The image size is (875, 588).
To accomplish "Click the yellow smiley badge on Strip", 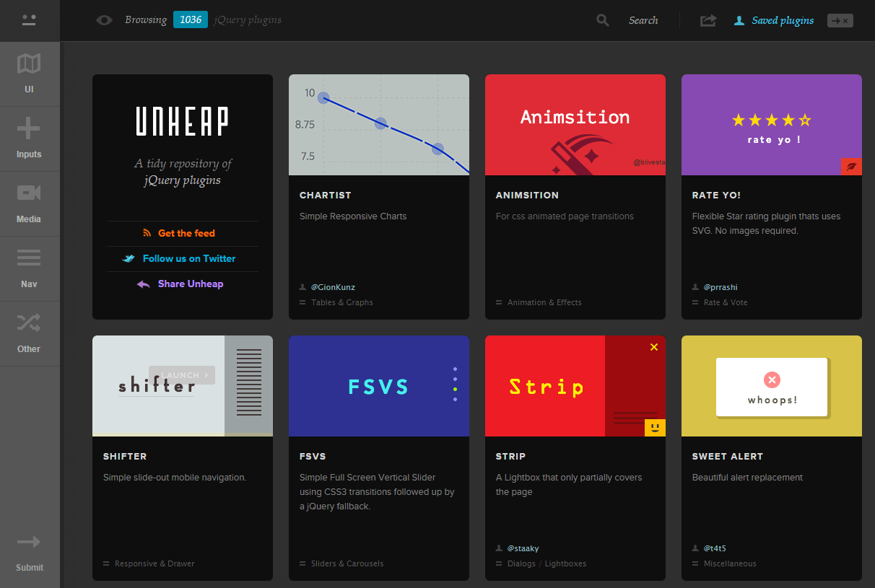I will tap(655, 428).
